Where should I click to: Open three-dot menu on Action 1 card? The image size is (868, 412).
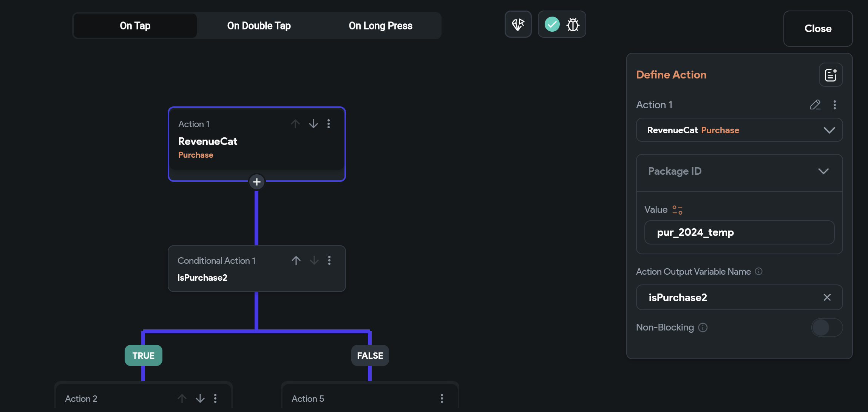click(x=328, y=124)
